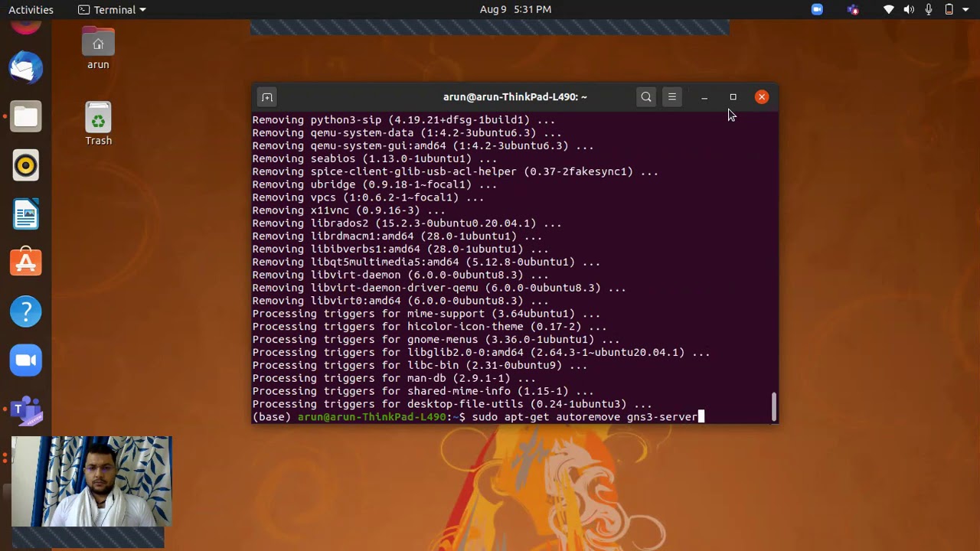Open Ubuntu Software from the dock
The height and width of the screenshot is (551, 980).
26,262
